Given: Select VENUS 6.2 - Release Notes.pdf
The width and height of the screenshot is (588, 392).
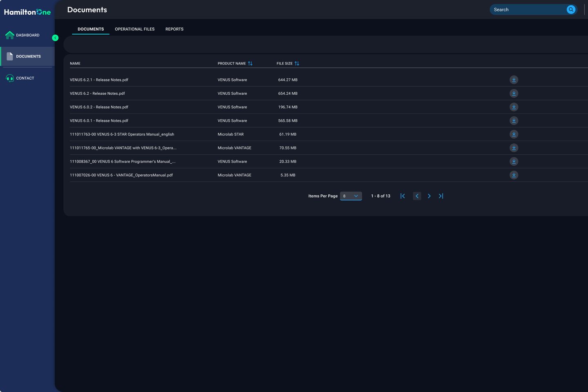Looking at the screenshot, I should pos(97,94).
